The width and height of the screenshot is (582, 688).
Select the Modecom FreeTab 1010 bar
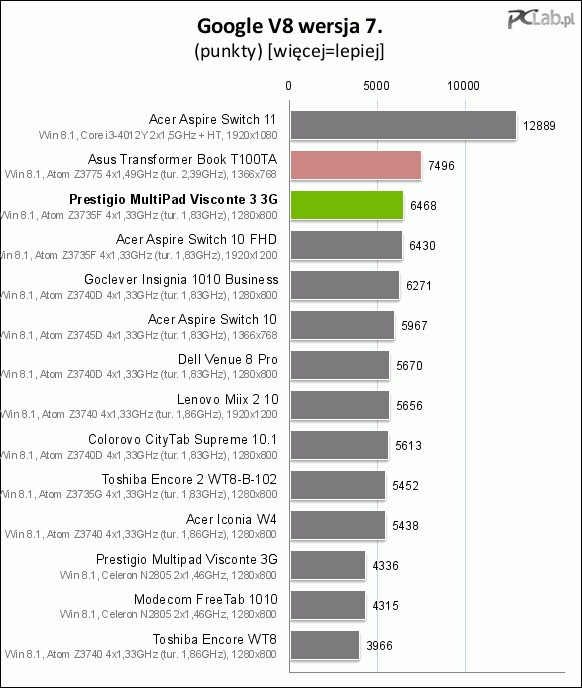click(327, 605)
